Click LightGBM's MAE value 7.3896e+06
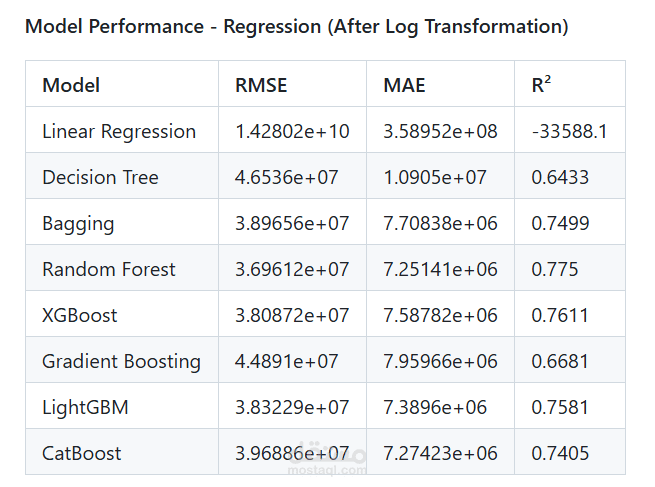 [x=435, y=407]
